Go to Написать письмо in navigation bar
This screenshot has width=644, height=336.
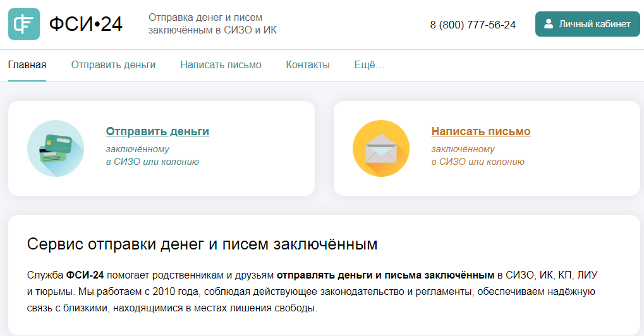pyautogui.click(x=221, y=64)
